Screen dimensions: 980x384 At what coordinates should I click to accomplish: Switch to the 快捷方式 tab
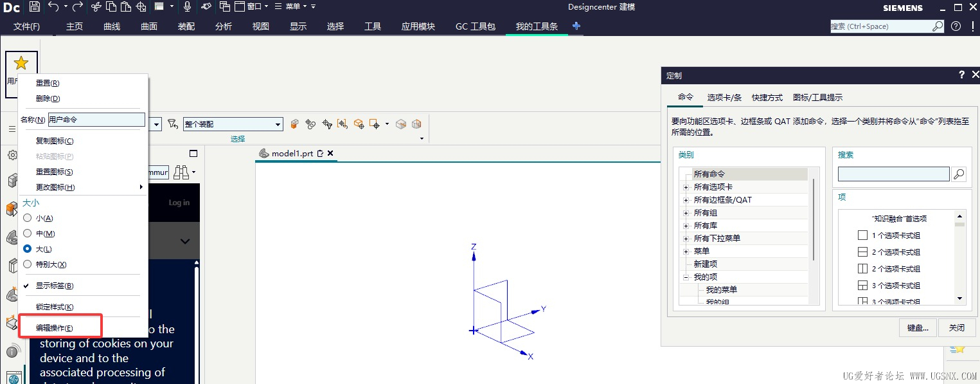(767, 98)
